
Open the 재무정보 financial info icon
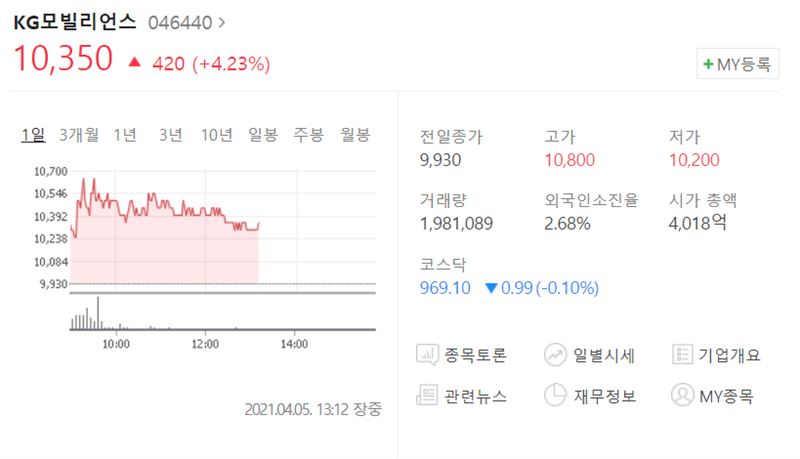click(x=555, y=395)
